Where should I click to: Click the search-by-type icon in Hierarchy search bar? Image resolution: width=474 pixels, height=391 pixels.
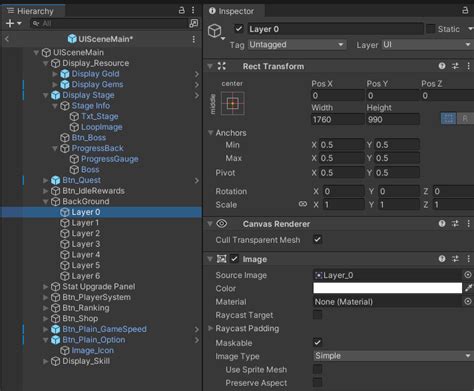pos(193,23)
